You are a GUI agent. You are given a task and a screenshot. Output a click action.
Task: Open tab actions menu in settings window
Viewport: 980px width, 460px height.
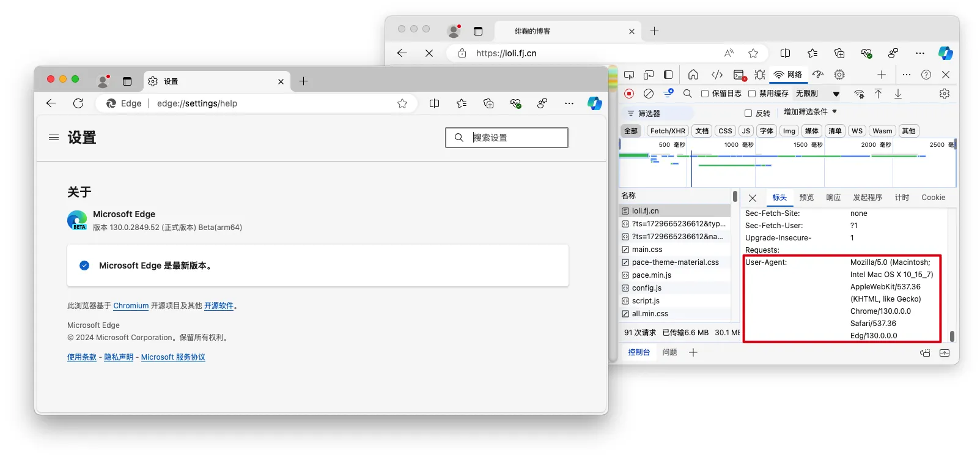click(127, 81)
